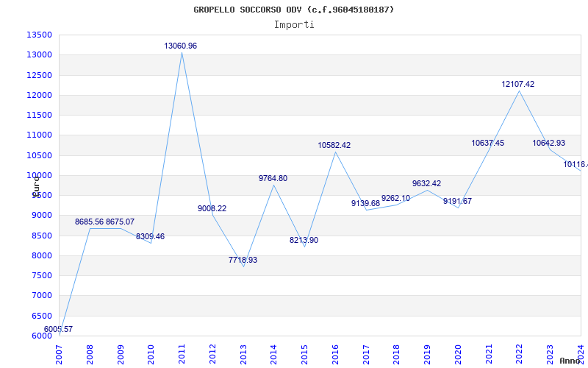Click the 12000 y-axis tick label
588x368 pixels.
pos(39,95)
